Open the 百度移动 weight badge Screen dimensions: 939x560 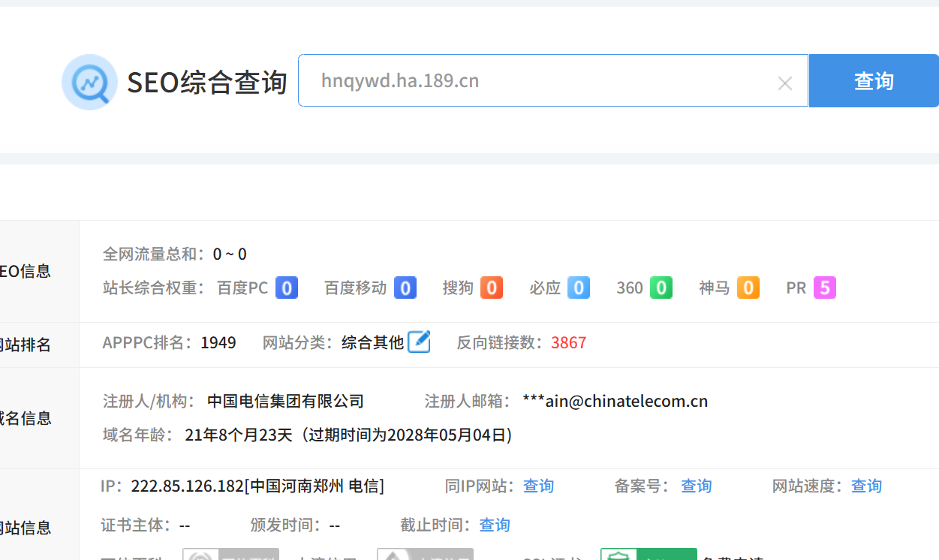click(x=405, y=288)
